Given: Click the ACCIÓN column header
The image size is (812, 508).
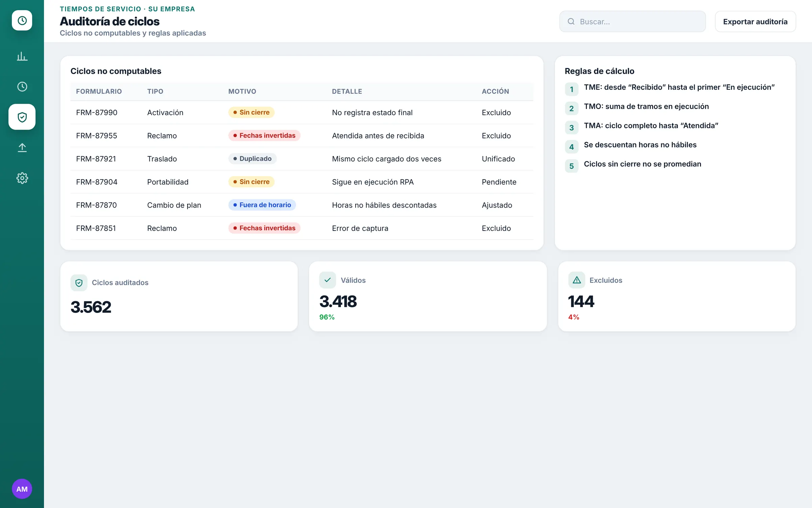Looking at the screenshot, I should pos(495,91).
